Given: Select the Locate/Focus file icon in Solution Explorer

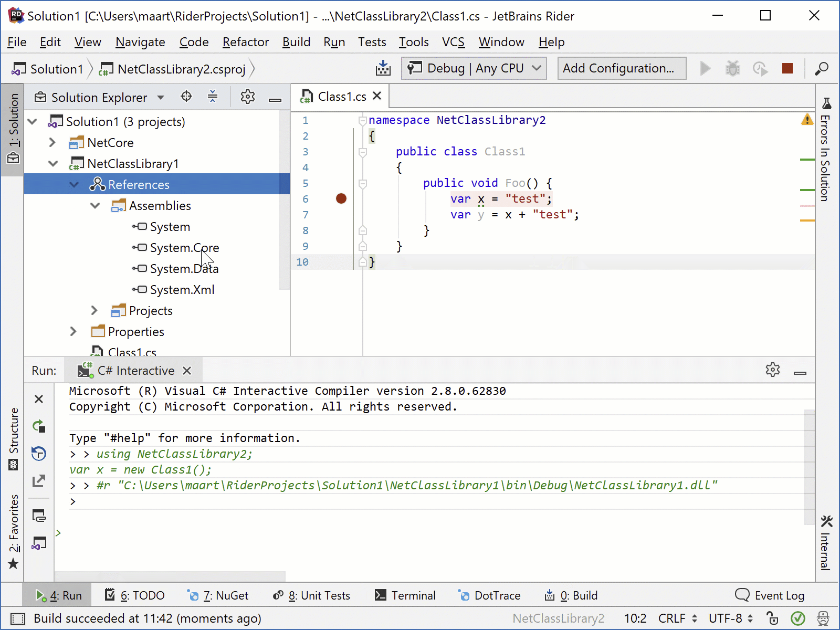Looking at the screenshot, I should pyautogui.click(x=186, y=97).
